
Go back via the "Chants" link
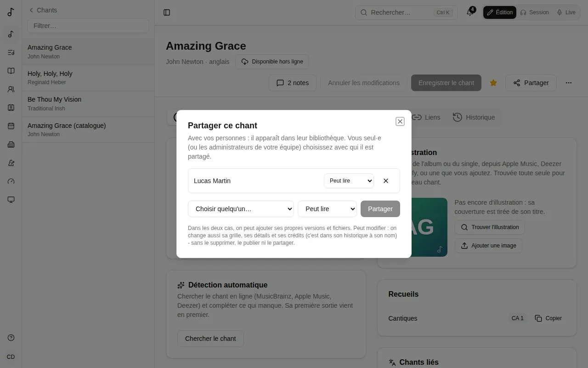pos(43,10)
